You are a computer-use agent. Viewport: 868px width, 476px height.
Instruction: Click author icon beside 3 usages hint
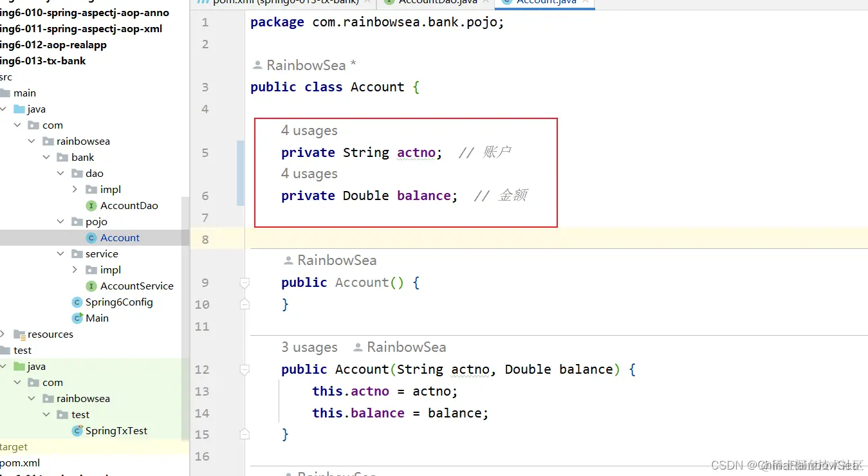(x=358, y=347)
